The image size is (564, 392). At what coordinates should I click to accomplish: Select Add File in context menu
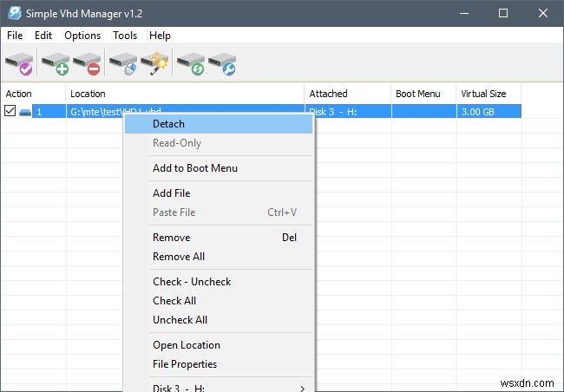pos(219,193)
